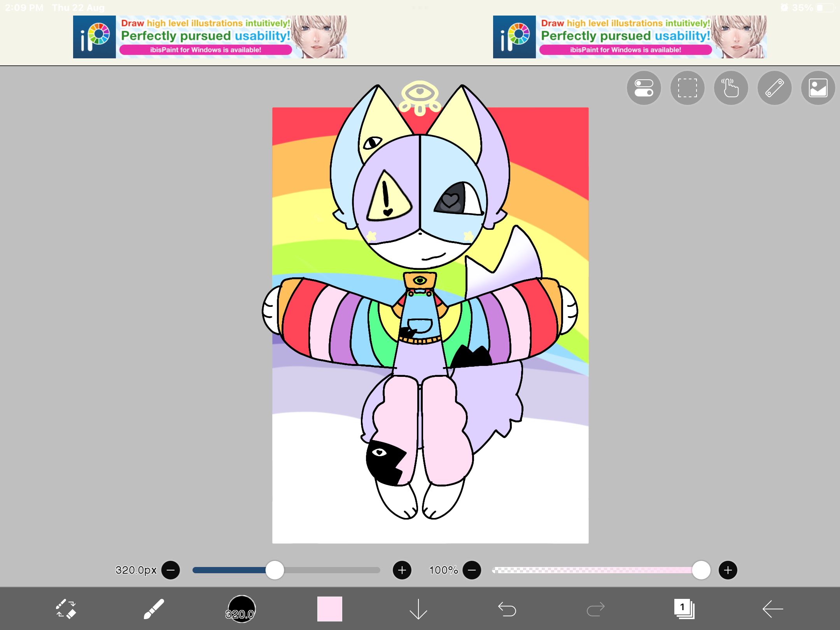Screen dimensions: 840x630
Task: Increase opacity with the plus button
Action: click(x=728, y=570)
